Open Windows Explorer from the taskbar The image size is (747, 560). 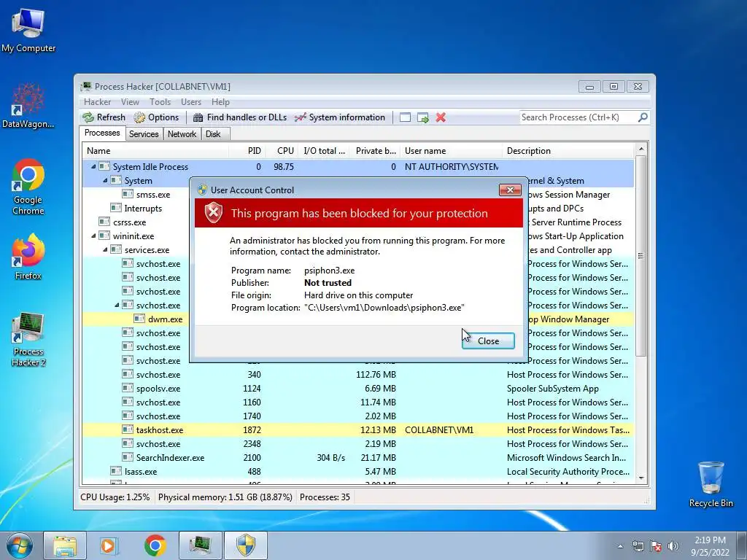click(65, 545)
